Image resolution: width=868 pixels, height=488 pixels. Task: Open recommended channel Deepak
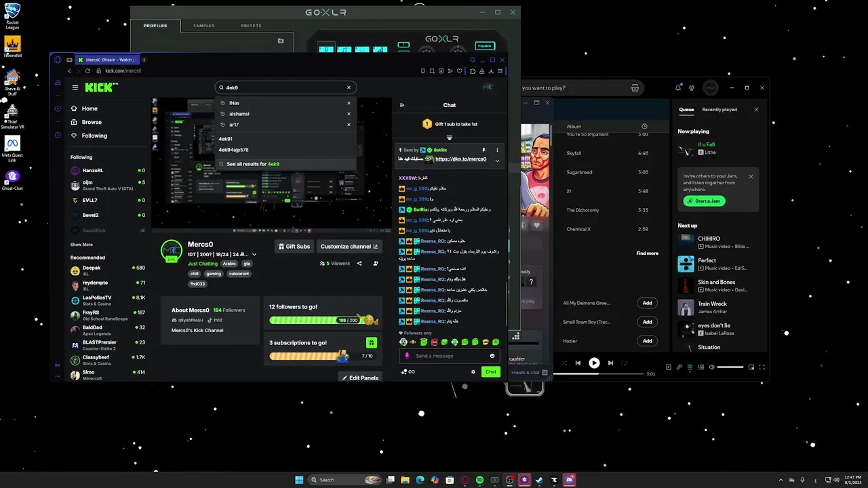click(107, 270)
